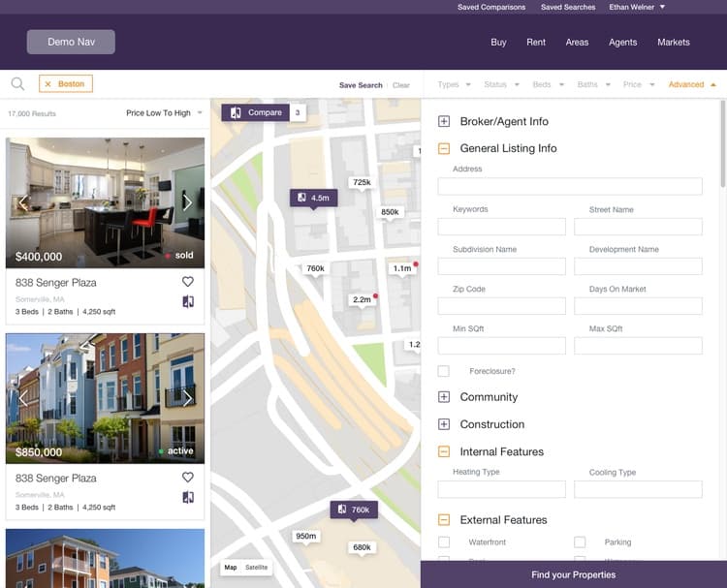727x588 pixels.
Task: Open the Price Low To High sort dropdown
Action: pyautogui.click(x=164, y=113)
